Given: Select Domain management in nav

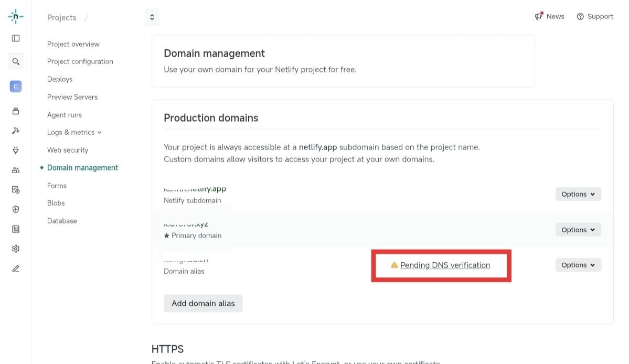Looking at the screenshot, I should (83, 167).
